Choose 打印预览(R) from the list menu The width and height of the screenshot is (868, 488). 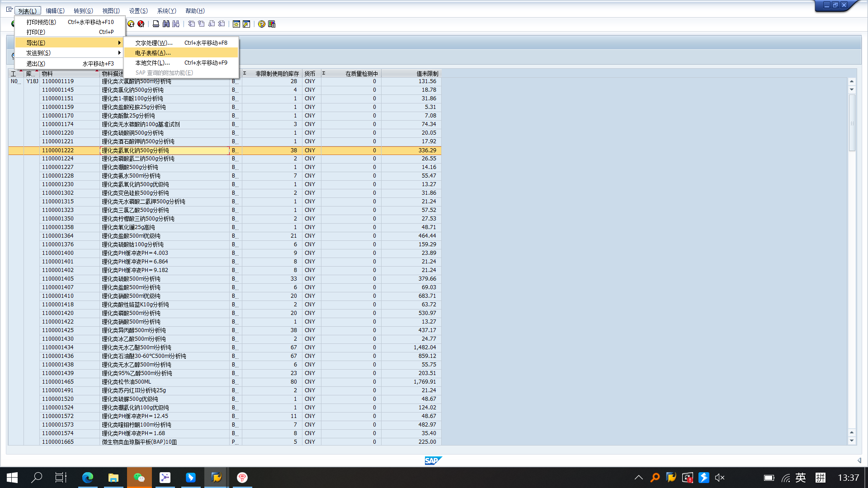click(69, 22)
